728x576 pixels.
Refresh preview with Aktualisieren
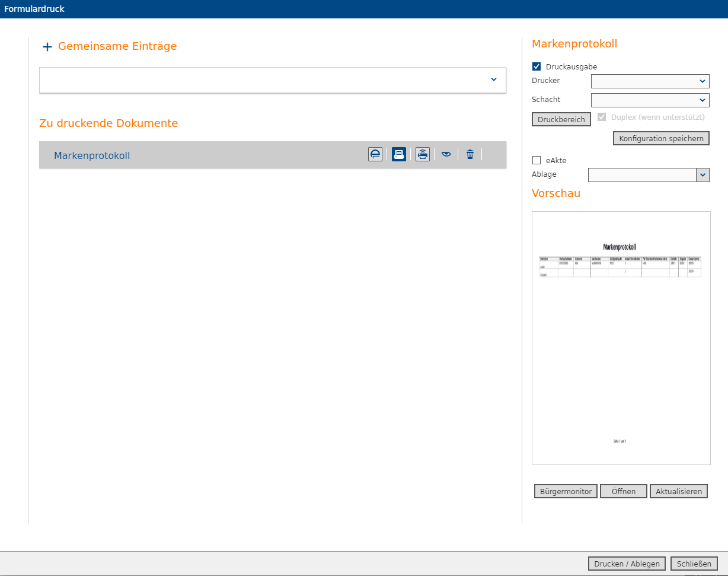tap(679, 492)
